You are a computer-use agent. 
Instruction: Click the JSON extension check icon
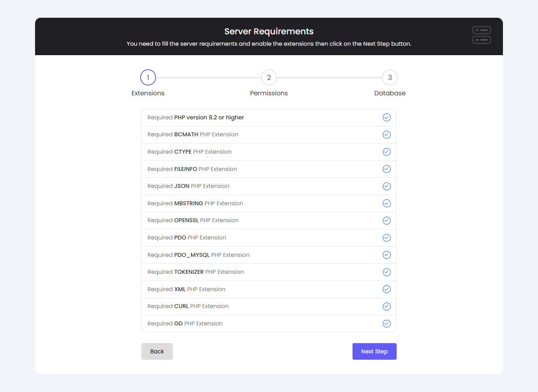click(x=387, y=186)
